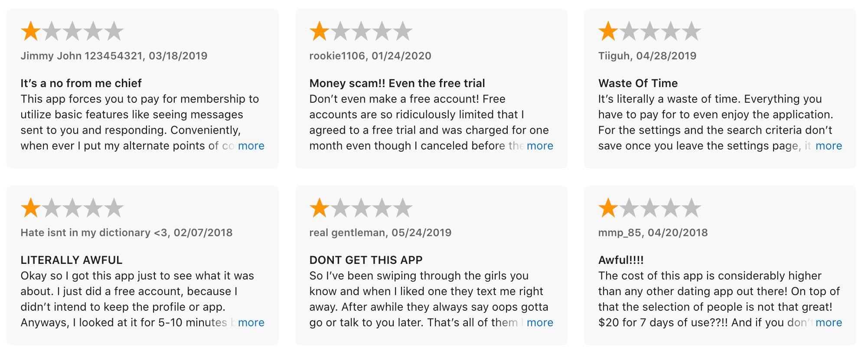Expand the "Money scam!!" review via more link

[540, 146]
